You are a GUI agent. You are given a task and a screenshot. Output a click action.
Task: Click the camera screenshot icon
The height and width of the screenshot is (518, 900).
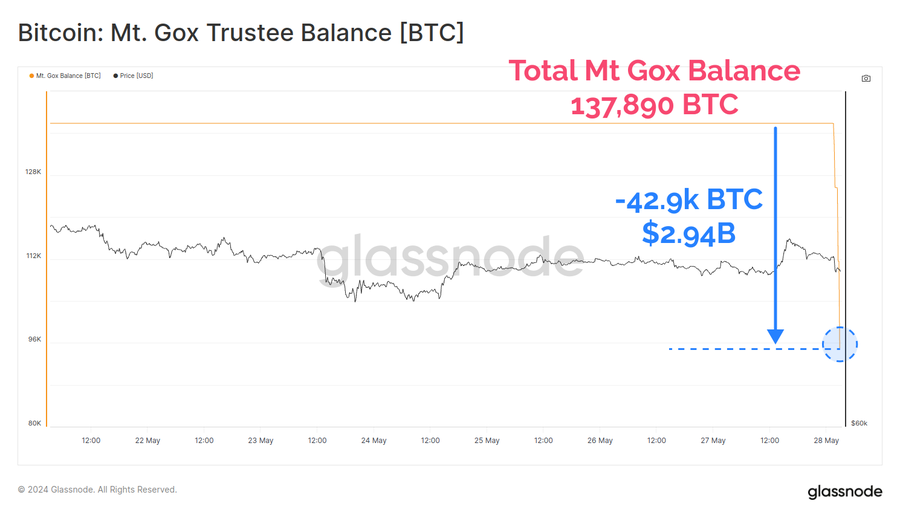pos(865,78)
